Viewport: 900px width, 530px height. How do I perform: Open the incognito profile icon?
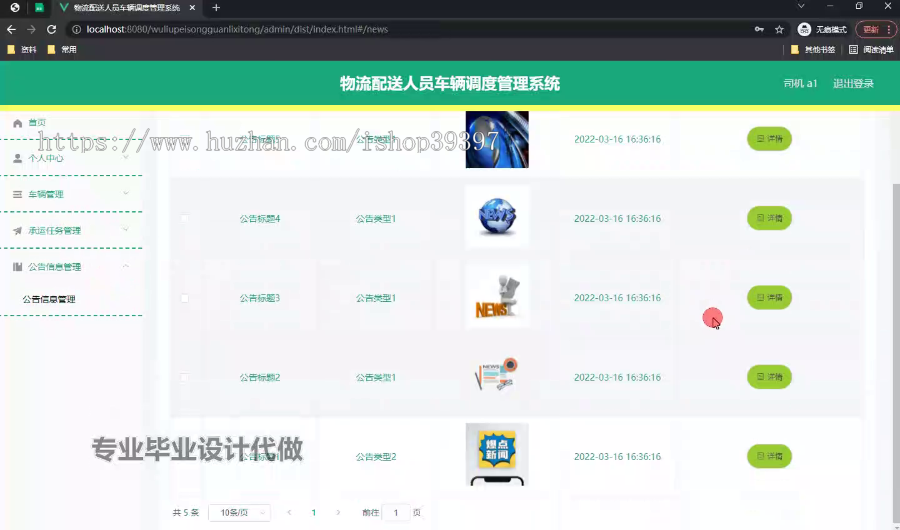(x=804, y=29)
